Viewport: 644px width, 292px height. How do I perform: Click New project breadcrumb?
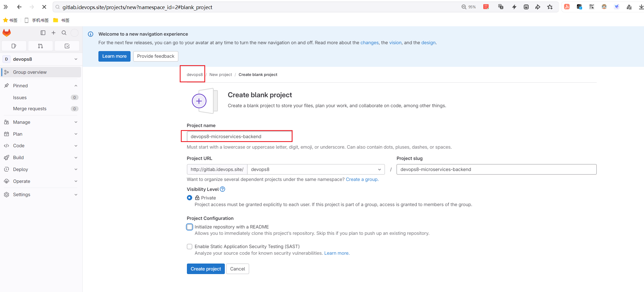221,75
